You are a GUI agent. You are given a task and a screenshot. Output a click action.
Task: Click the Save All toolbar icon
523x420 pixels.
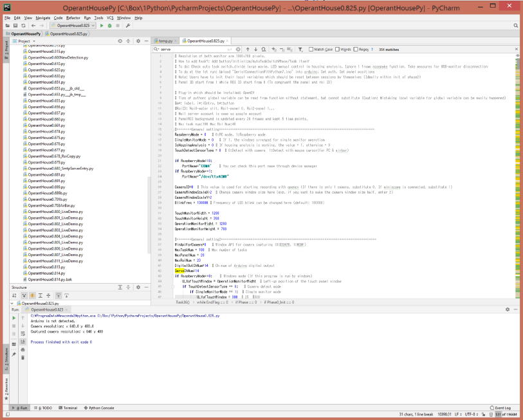(x=14, y=25)
